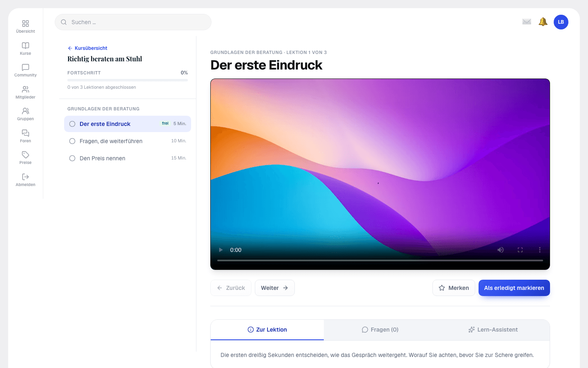Select lesson Den Preis nennen
The width and height of the screenshot is (588, 368).
127,158
